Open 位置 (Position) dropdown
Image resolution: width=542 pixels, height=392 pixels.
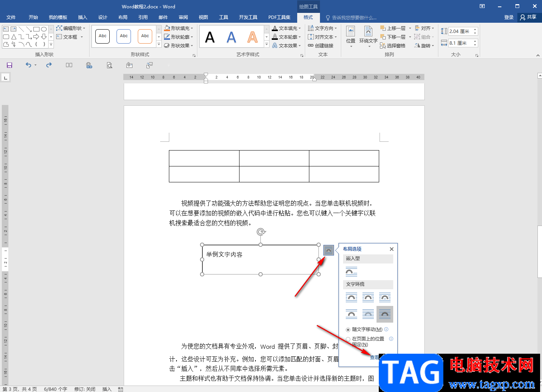[x=351, y=37]
